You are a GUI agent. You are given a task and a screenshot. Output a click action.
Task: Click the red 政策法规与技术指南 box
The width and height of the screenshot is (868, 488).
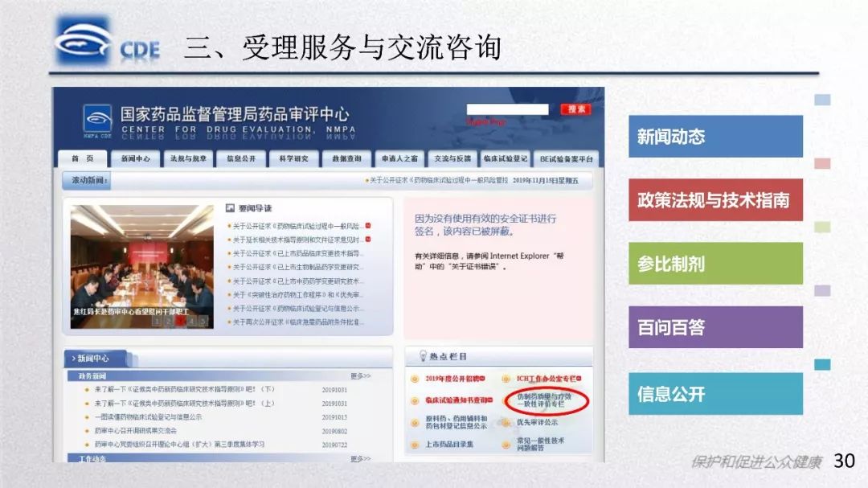715,200
